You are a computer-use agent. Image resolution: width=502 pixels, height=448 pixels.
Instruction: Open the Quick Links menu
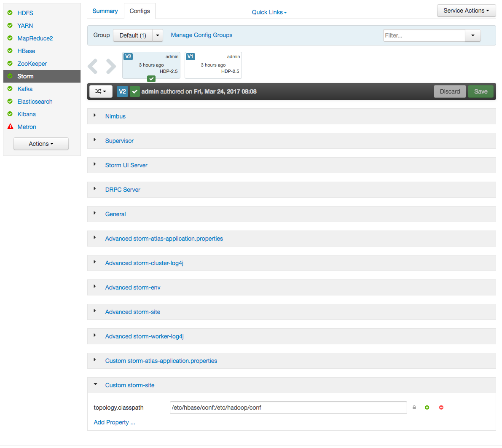point(269,12)
